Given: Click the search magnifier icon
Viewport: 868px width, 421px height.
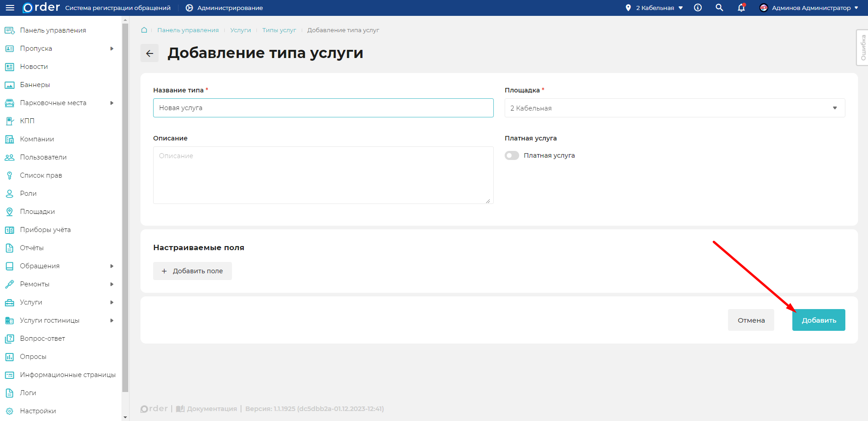Looking at the screenshot, I should tap(719, 8).
